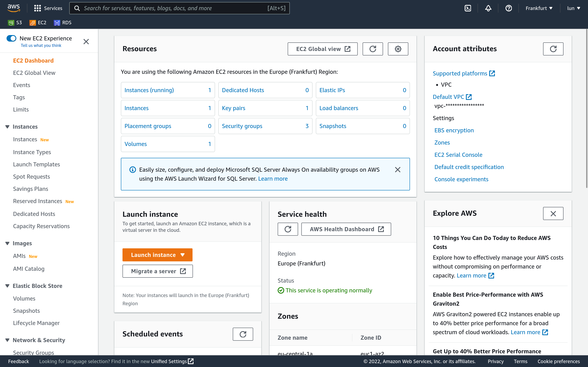588x367 pixels.
Task: Click the refresh icon in Account attributes
Action: [x=553, y=49]
